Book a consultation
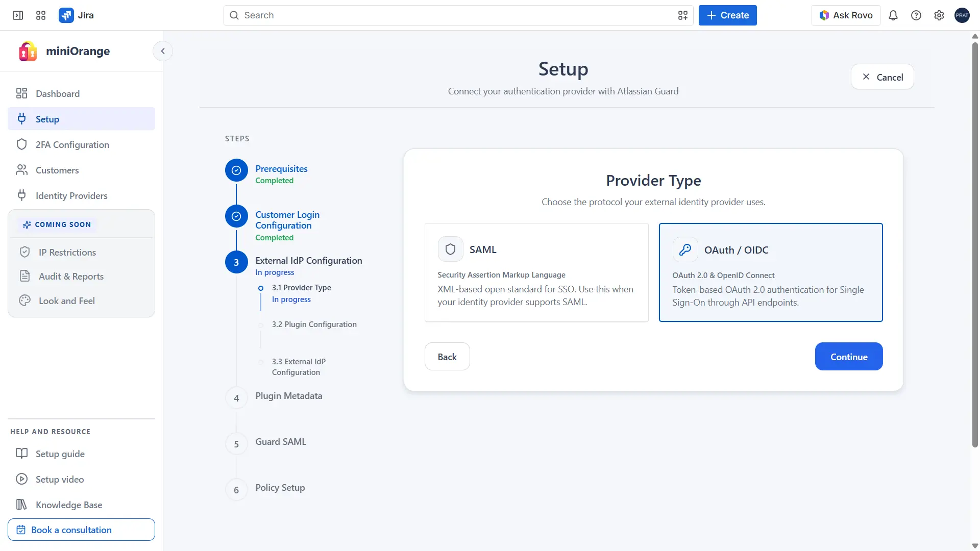 pyautogui.click(x=82, y=530)
